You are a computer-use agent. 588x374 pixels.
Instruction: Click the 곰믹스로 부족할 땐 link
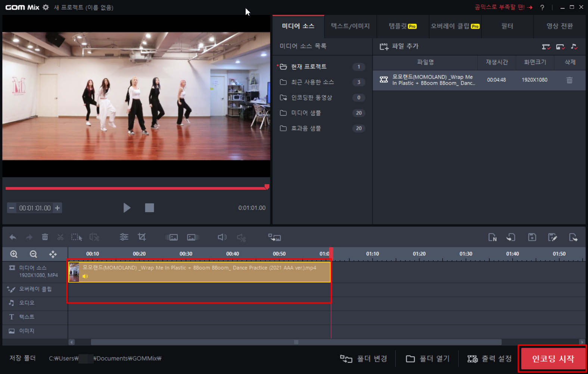pyautogui.click(x=503, y=7)
